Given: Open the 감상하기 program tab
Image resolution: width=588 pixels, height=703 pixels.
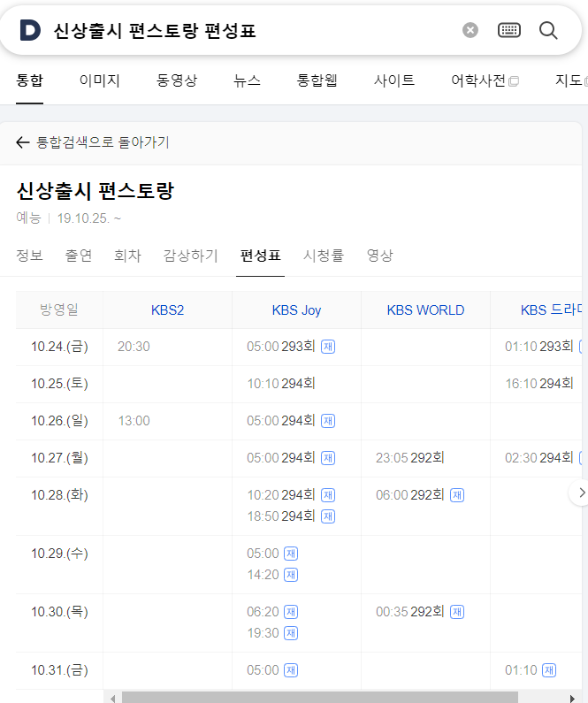Looking at the screenshot, I should (x=190, y=256).
